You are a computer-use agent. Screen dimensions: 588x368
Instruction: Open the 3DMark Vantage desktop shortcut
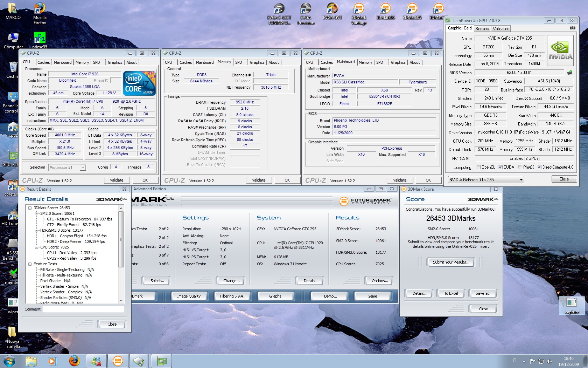pyautogui.click(x=359, y=14)
